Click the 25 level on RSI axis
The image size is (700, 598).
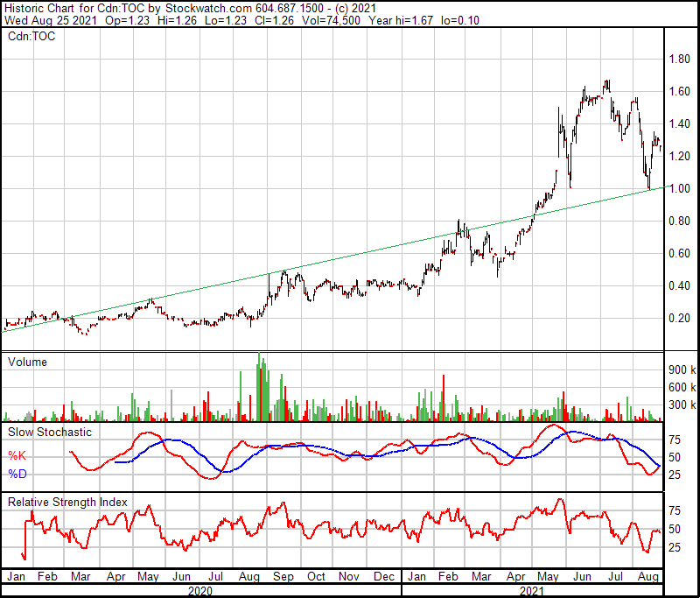point(675,547)
